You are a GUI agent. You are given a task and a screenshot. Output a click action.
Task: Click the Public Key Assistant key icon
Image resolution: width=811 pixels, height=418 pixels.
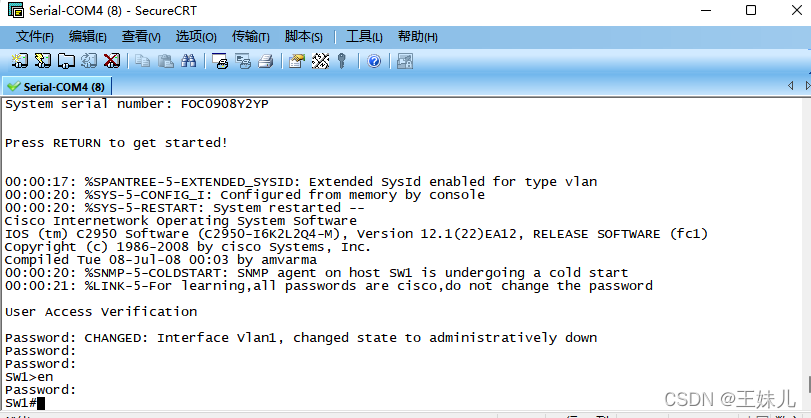click(x=341, y=61)
